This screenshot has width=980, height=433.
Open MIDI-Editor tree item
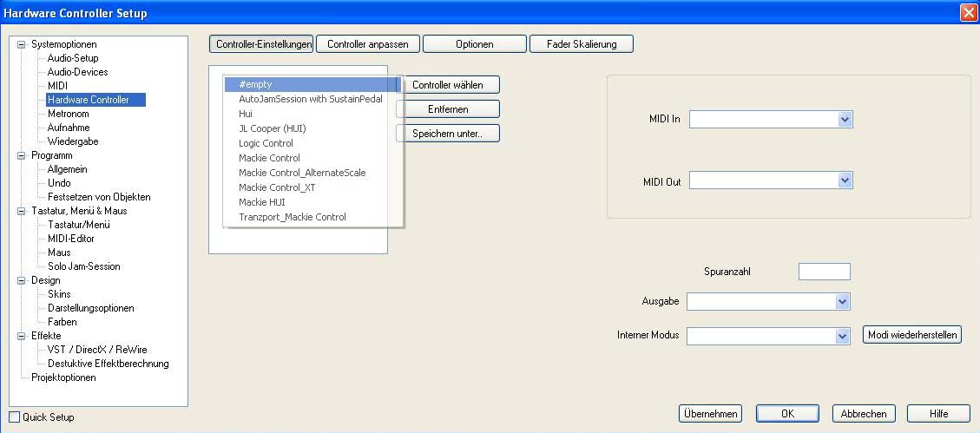pos(70,239)
